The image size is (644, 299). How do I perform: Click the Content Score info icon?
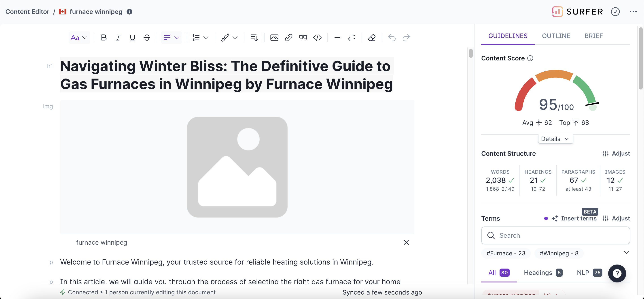coord(530,58)
